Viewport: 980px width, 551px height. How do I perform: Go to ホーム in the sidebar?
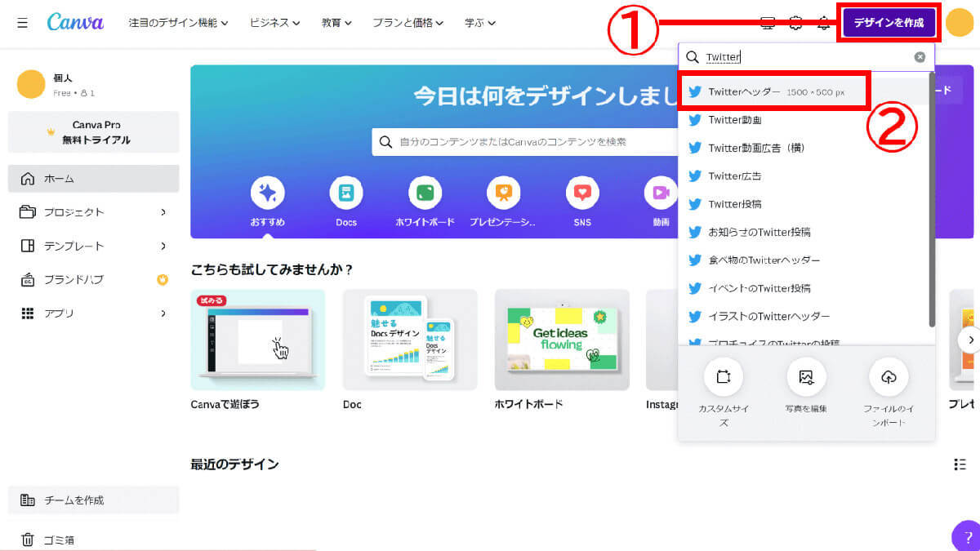click(93, 178)
